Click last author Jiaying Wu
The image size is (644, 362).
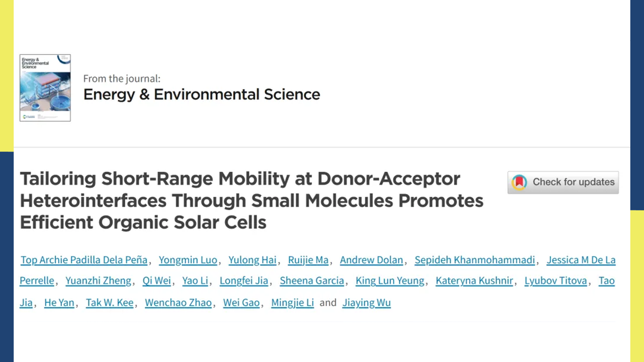[x=366, y=302]
